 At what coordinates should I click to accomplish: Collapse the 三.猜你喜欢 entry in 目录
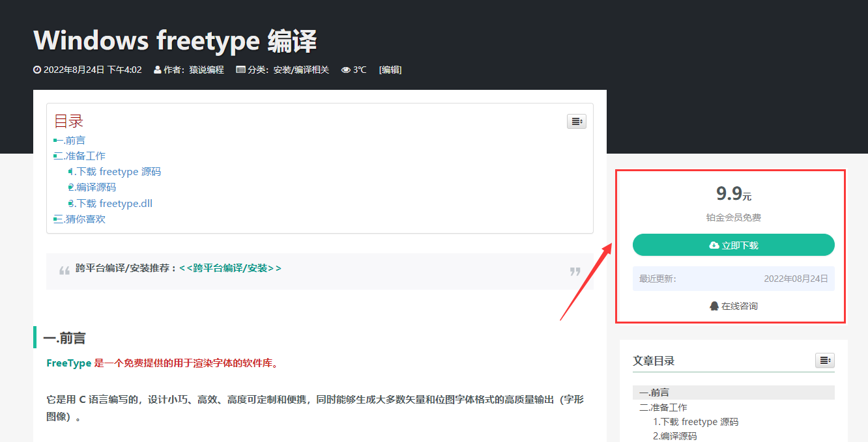55,219
